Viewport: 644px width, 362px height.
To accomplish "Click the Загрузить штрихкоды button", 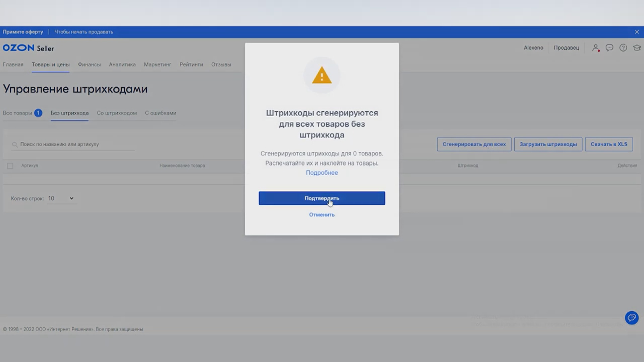I will tap(548, 144).
